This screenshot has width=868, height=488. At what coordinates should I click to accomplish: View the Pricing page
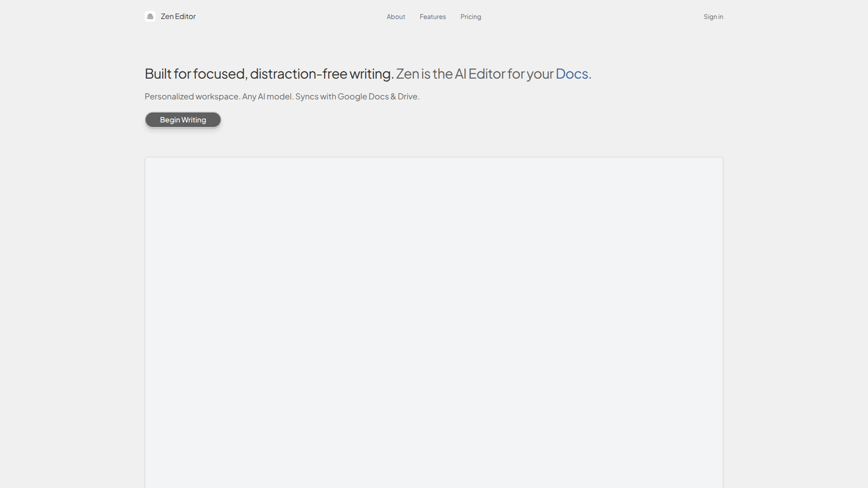[471, 17]
